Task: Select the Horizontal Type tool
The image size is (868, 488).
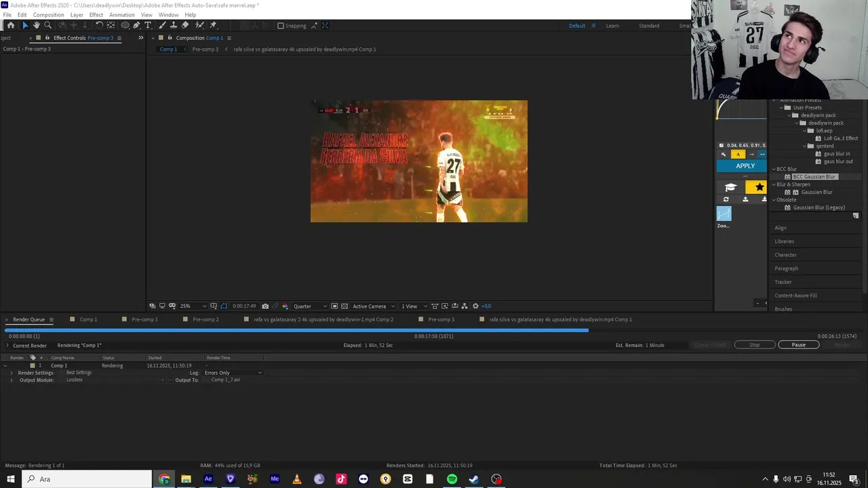Action: (x=148, y=26)
